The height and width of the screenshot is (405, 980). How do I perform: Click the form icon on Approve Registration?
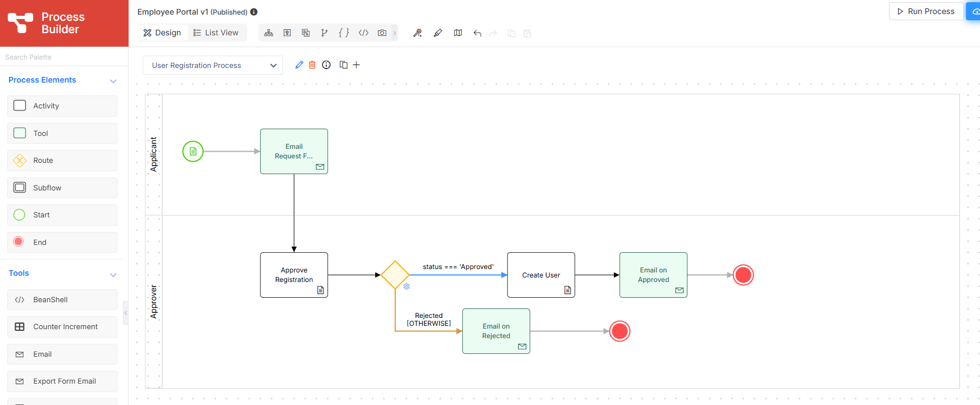point(321,290)
